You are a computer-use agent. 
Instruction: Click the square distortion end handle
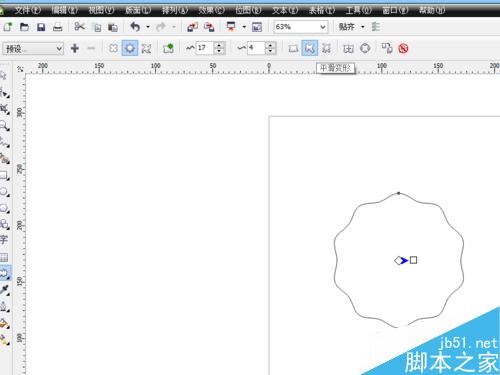coord(413,260)
